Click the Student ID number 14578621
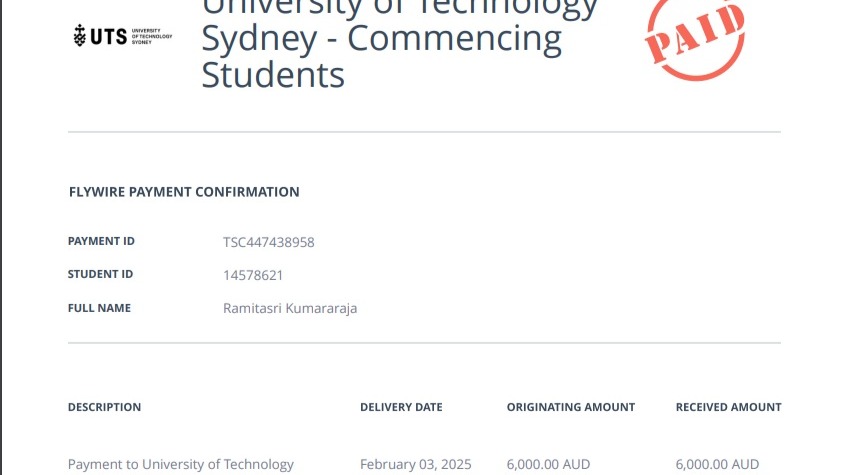842x475 pixels. pos(253,275)
